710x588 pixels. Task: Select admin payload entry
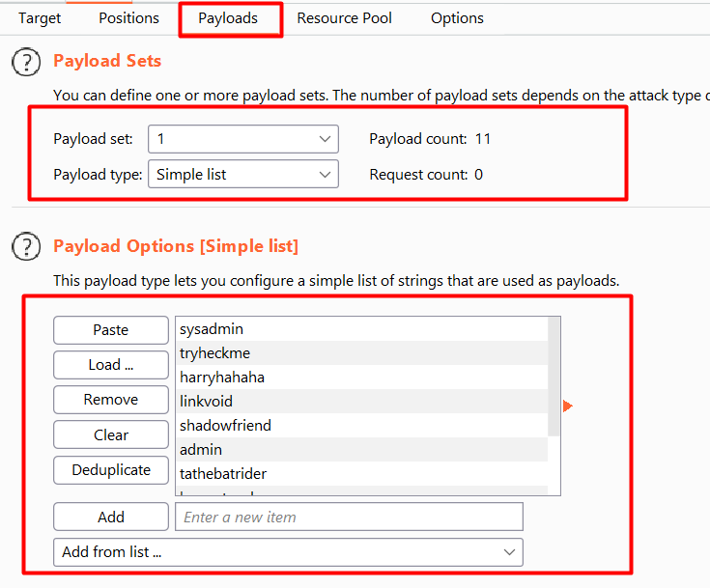pos(362,450)
